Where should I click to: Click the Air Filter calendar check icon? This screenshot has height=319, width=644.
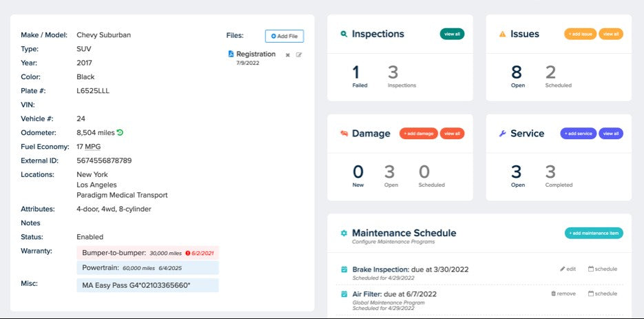pyautogui.click(x=344, y=294)
